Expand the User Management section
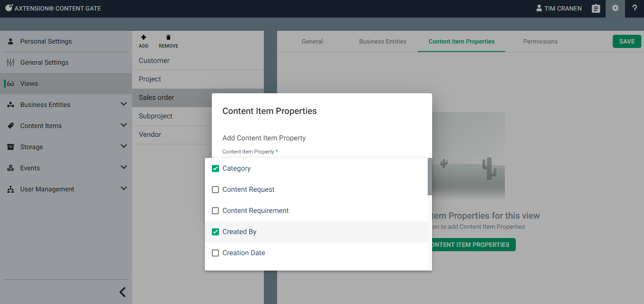Image resolution: width=644 pixels, height=304 pixels. pyautogui.click(x=123, y=189)
